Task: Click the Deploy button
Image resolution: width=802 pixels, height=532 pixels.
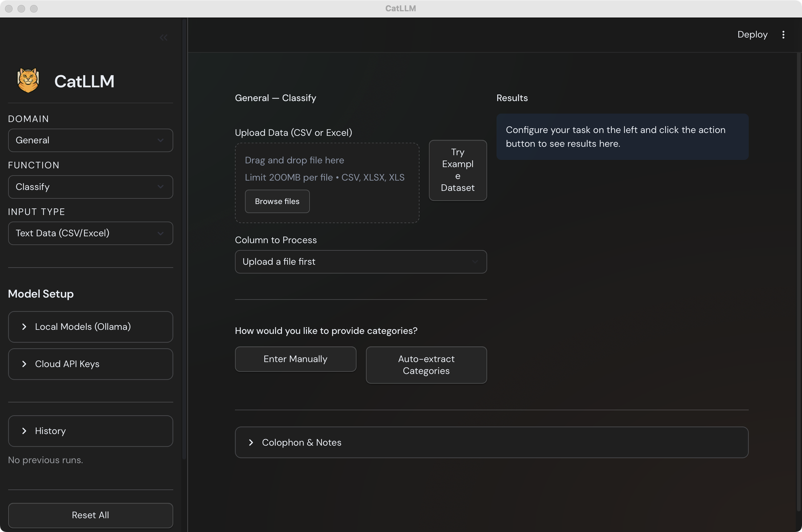Action: pos(752,35)
